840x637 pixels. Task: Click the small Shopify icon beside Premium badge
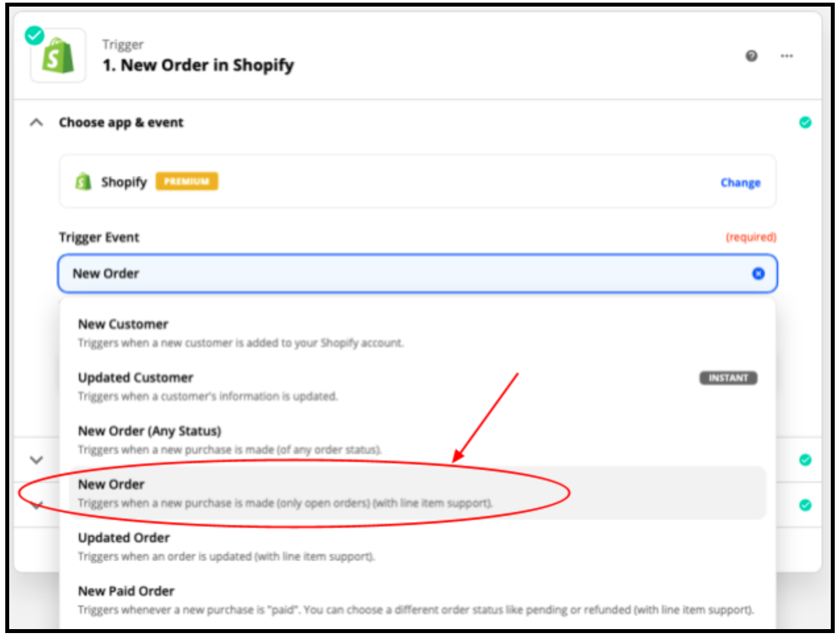[x=83, y=182]
